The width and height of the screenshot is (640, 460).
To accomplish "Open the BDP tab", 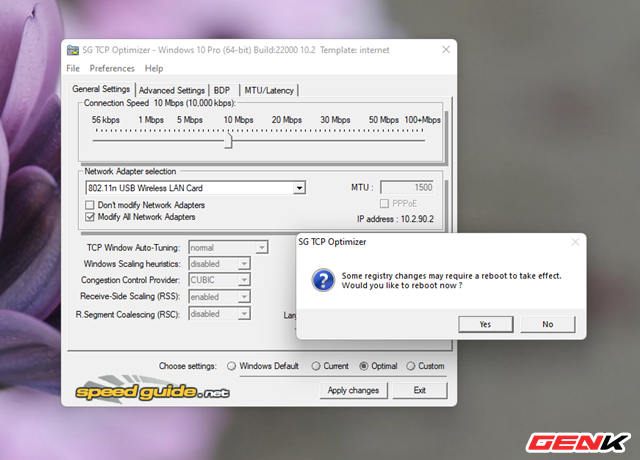I will tap(222, 90).
